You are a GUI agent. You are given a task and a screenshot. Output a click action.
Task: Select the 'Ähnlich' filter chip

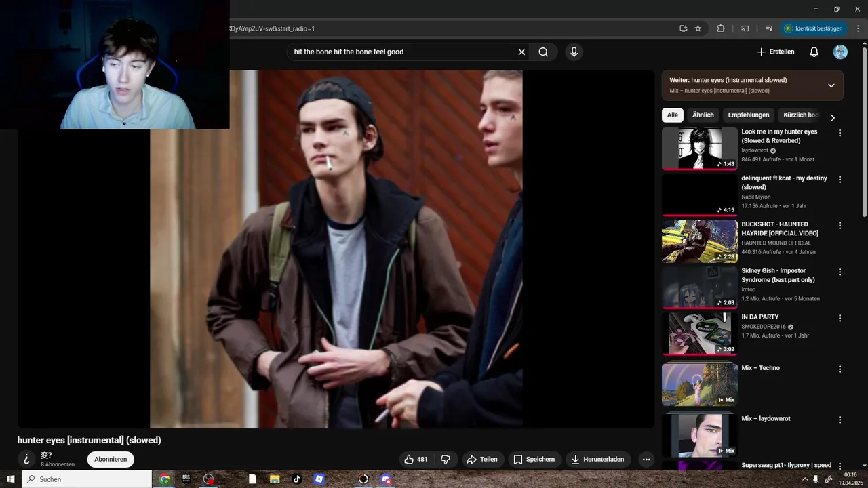coord(703,115)
